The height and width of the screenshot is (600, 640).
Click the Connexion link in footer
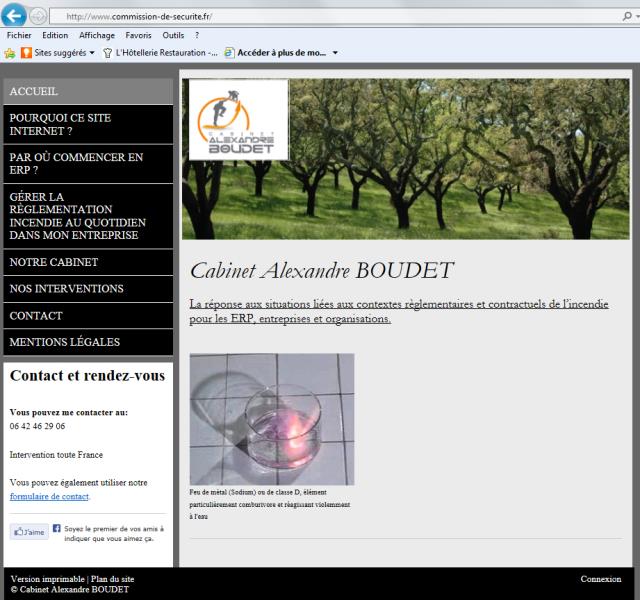click(601, 579)
